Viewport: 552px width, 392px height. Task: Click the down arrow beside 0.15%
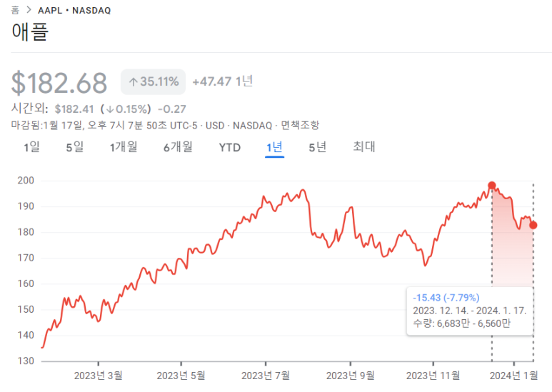tap(110, 109)
